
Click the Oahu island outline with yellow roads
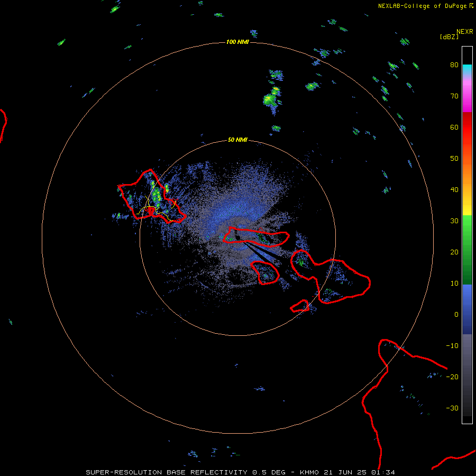(152, 197)
